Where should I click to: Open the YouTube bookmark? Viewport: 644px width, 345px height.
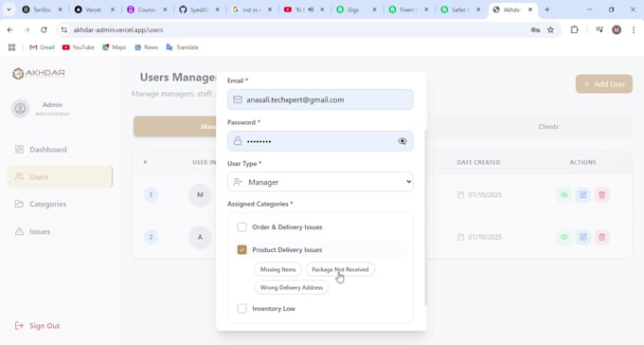78,47
